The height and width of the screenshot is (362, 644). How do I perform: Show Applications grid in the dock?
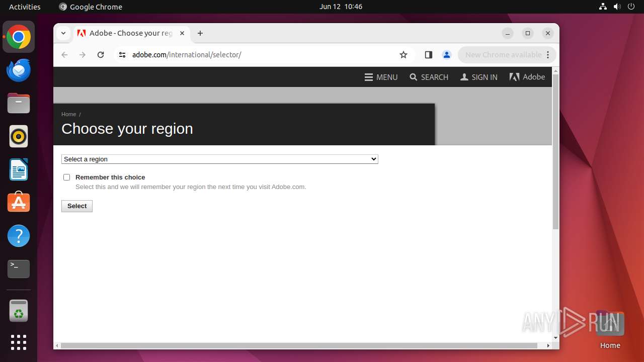[19, 342]
